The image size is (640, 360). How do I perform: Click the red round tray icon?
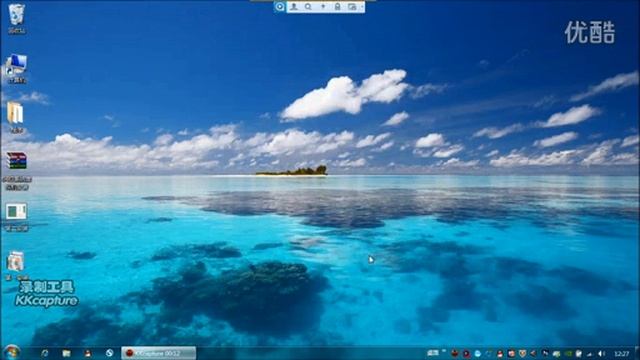click(455, 353)
